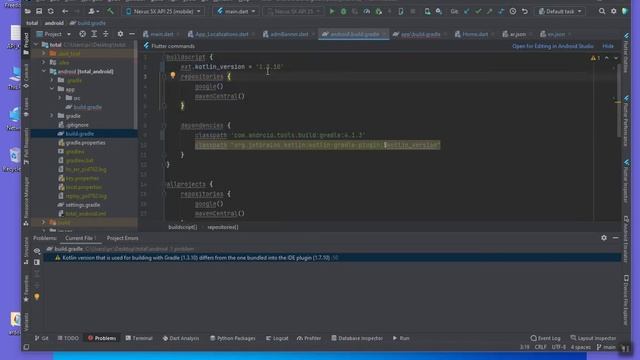Show Git history clock icon
The width and height of the screenshot is (640, 360).
coord(513,11)
